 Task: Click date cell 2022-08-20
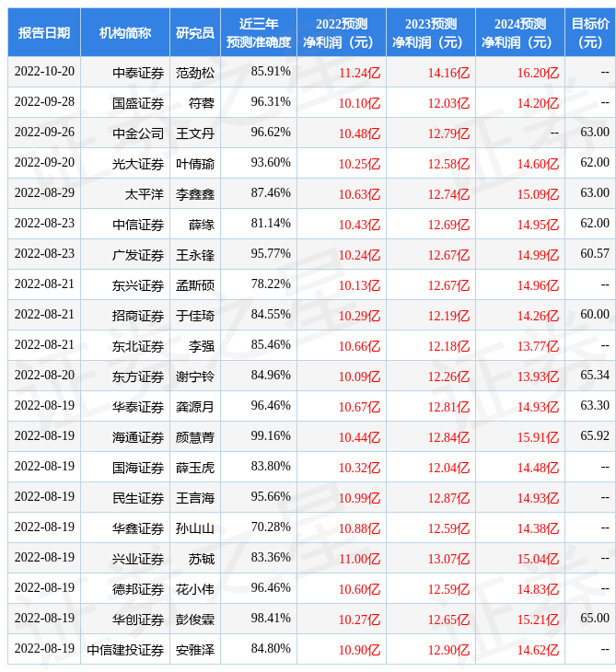point(44,375)
